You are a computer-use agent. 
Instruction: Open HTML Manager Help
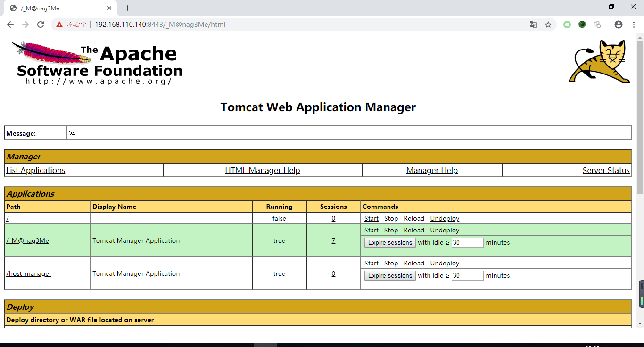[x=262, y=170]
